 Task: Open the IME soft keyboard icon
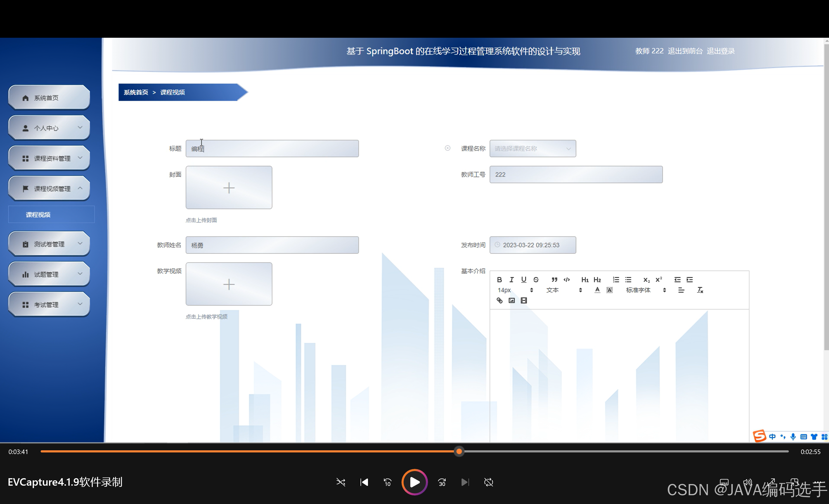click(803, 437)
